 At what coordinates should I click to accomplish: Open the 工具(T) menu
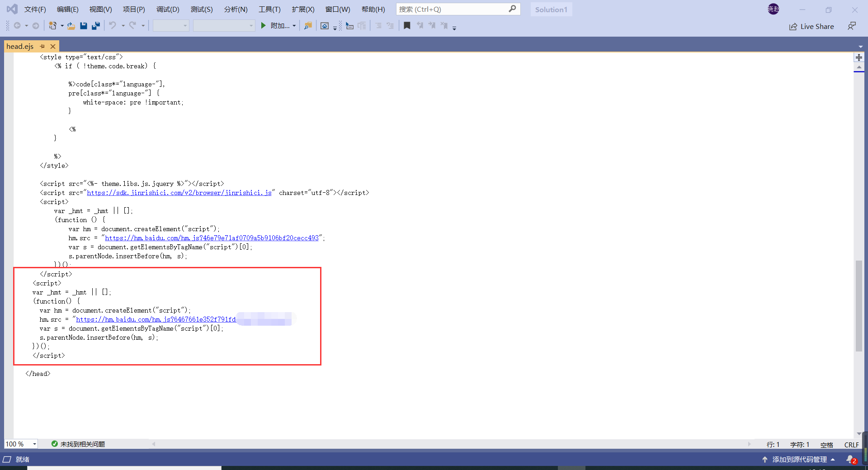[269, 9]
